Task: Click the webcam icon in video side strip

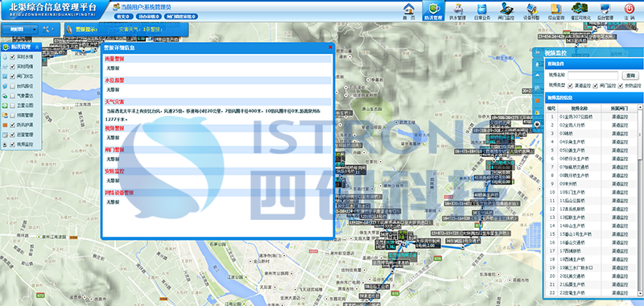Action: (x=537, y=125)
